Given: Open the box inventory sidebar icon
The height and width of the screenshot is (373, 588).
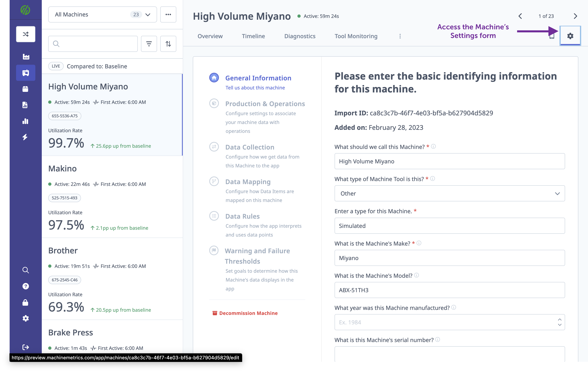Looking at the screenshot, I should click(25, 89).
